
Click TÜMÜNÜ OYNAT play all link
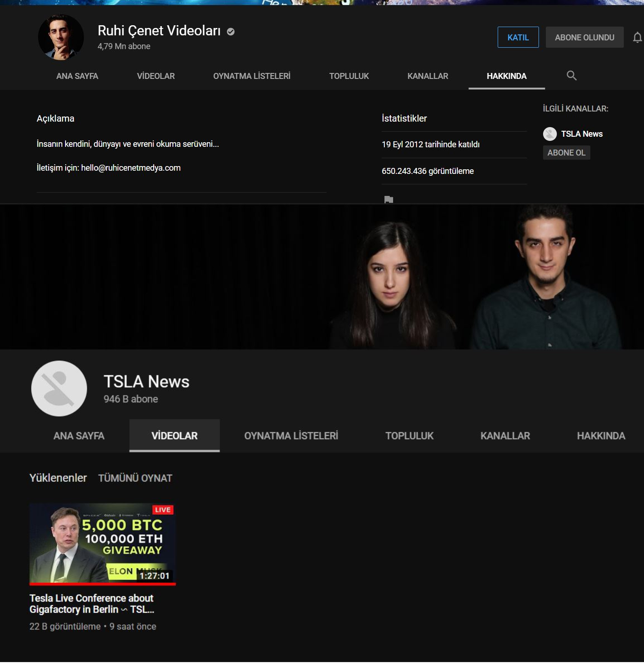coord(135,478)
